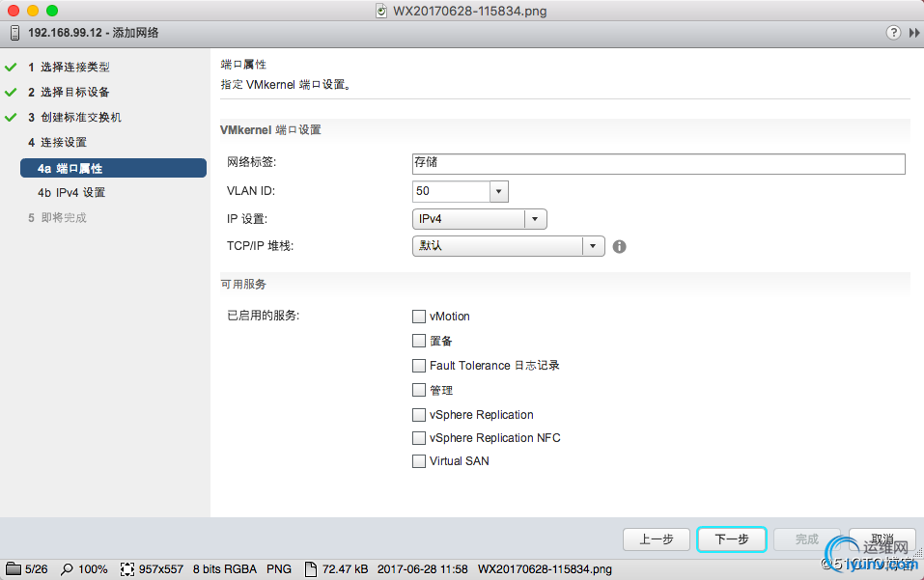Click the magnifier zoom icon in status bar

68,569
